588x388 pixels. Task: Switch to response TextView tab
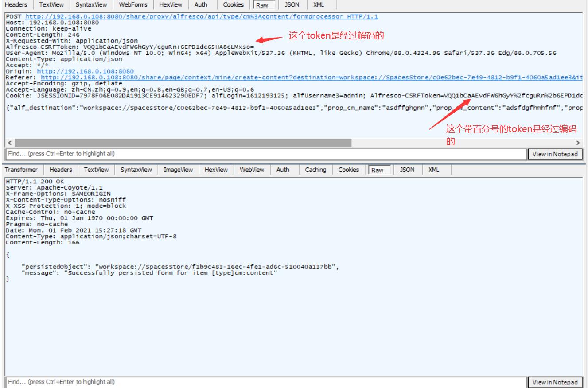click(x=96, y=170)
